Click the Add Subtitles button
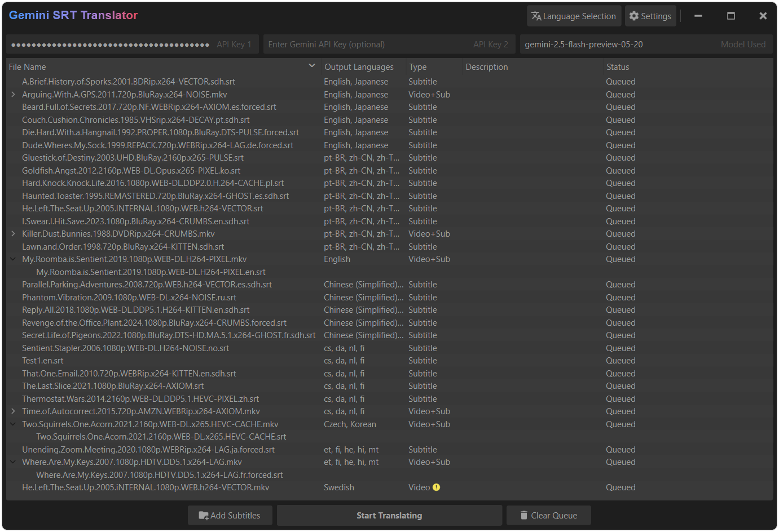Screen dimensions: 779x532 tap(230, 515)
